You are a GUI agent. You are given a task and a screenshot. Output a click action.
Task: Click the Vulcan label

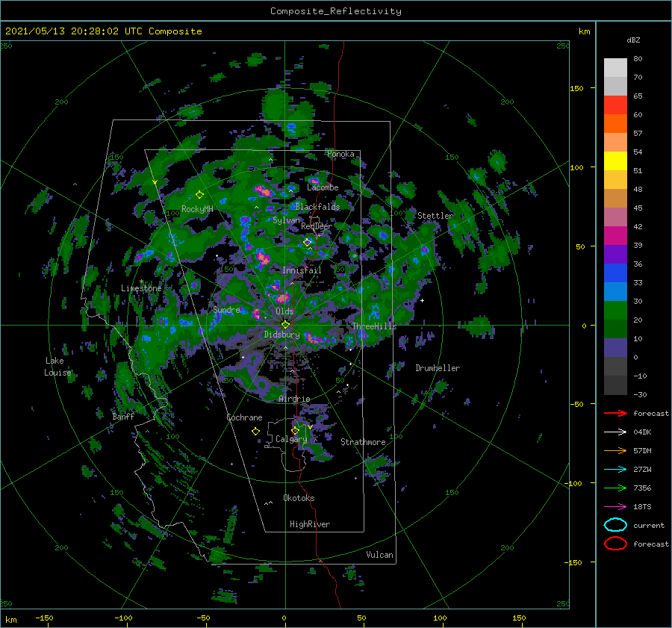pos(379,555)
